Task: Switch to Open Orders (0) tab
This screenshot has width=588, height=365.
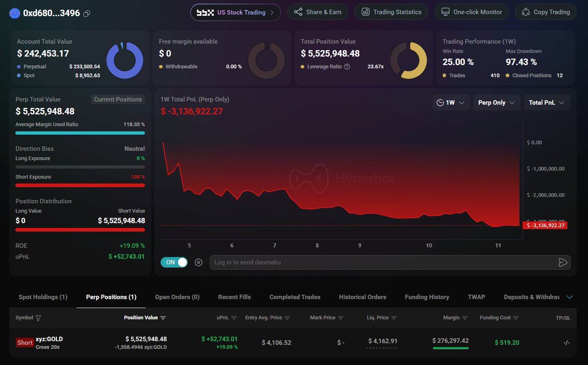Action: point(177,297)
